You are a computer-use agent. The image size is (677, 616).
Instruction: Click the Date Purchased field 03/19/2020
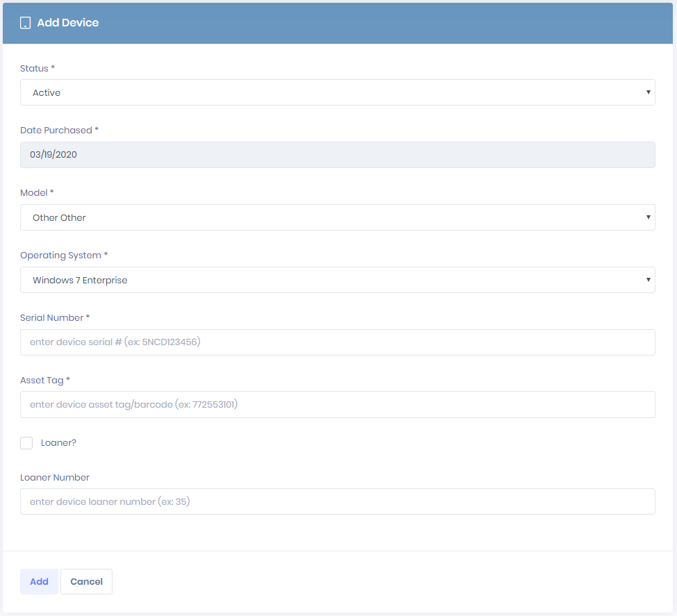click(337, 155)
